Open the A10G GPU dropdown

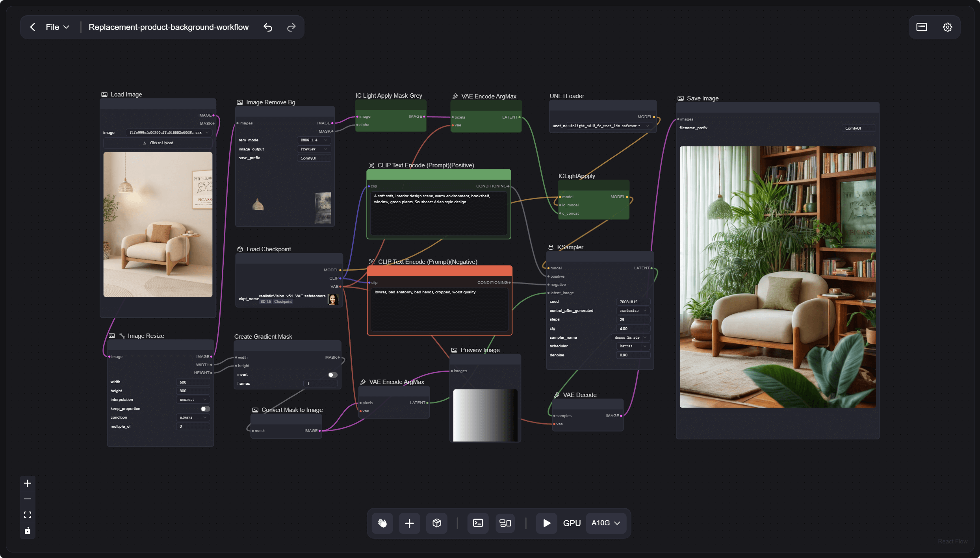tap(606, 523)
